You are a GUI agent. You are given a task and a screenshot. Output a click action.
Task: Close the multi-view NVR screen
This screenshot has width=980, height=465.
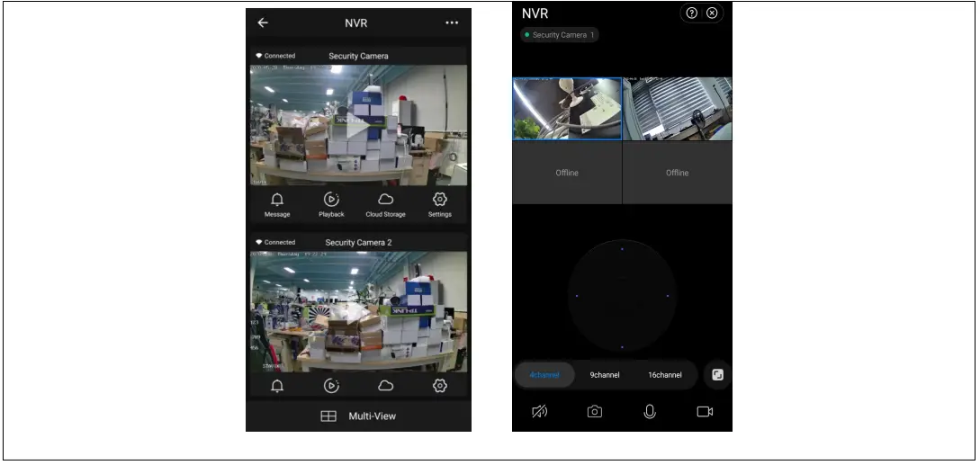click(712, 13)
